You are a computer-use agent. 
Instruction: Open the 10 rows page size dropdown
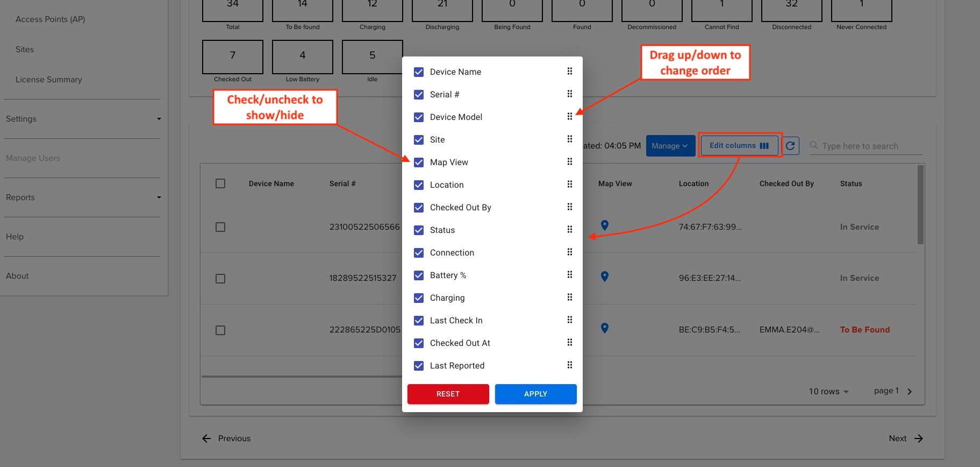pos(828,392)
